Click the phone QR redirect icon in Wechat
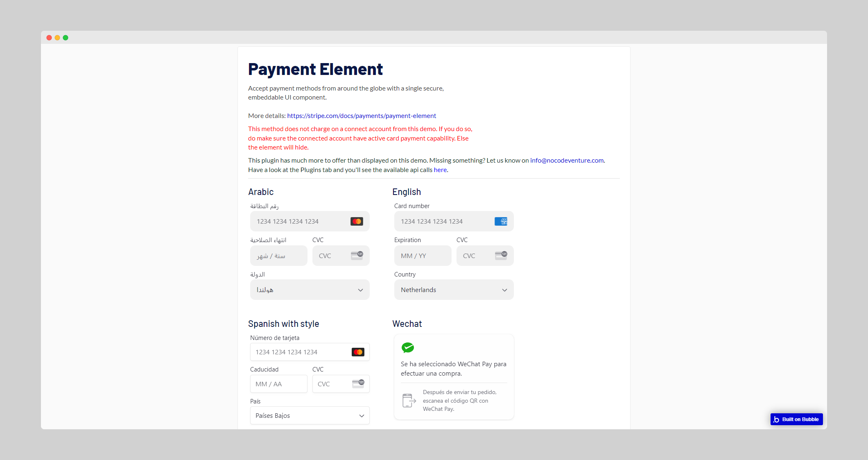Screen dimensions: 868x460 point(409,401)
